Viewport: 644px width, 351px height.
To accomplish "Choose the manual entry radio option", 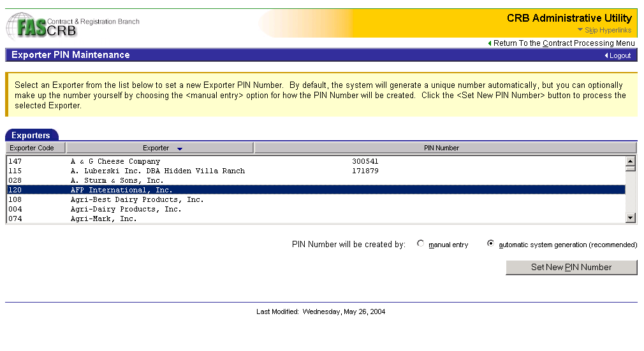I will pyautogui.click(x=420, y=243).
